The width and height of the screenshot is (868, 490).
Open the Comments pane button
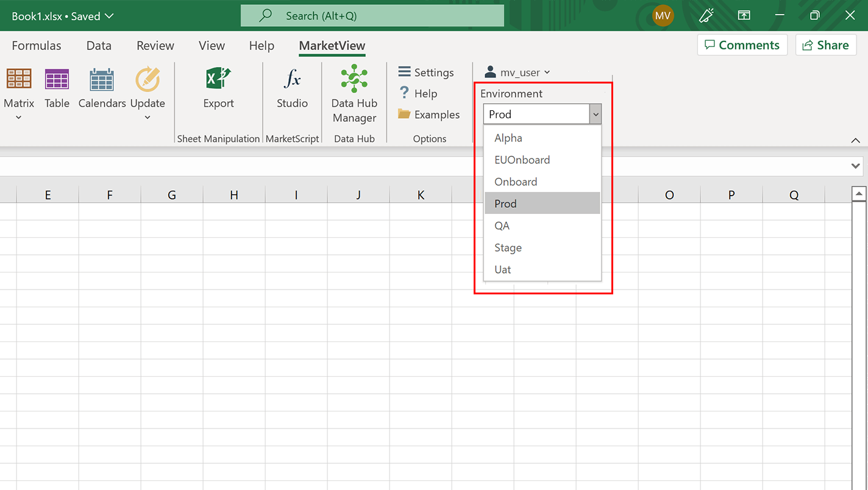tap(742, 45)
